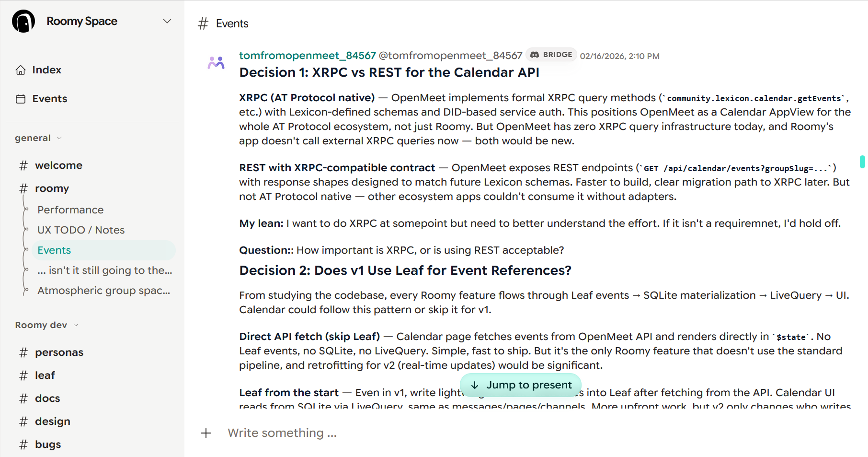
Task: Click the tomfromopenmeet_84567 username link
Action: click(x=308, y=56)
